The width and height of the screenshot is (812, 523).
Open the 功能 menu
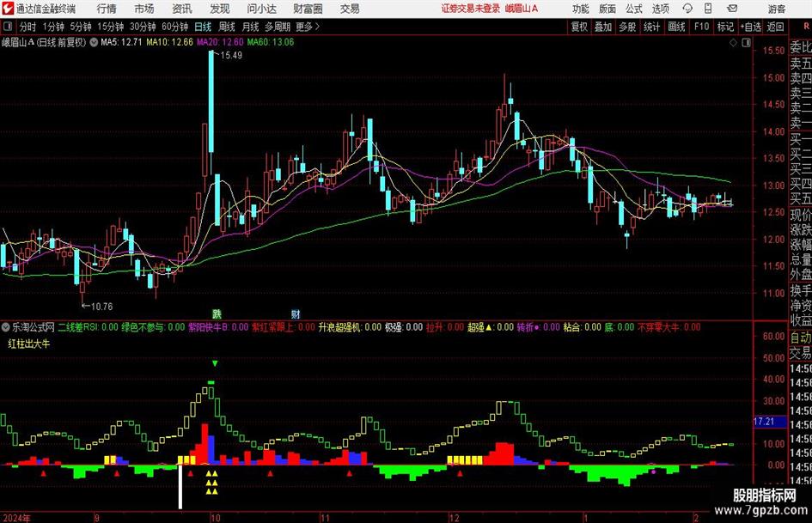[581, 9]
